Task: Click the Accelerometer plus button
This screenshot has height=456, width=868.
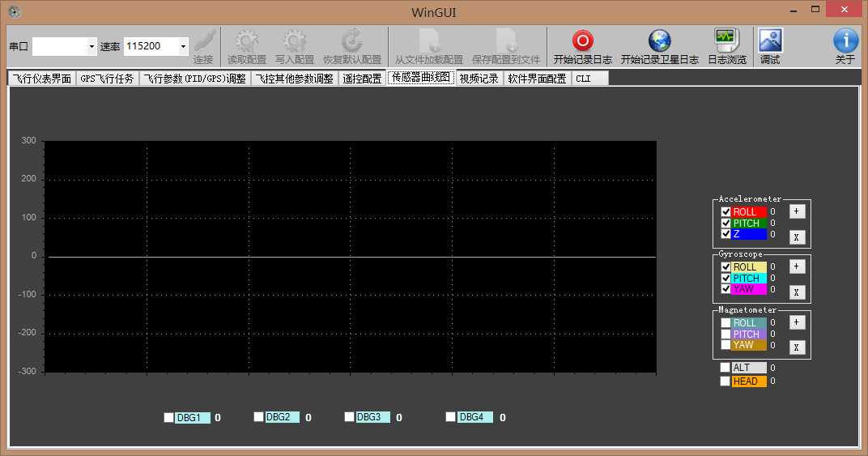Action: point(797,211)
